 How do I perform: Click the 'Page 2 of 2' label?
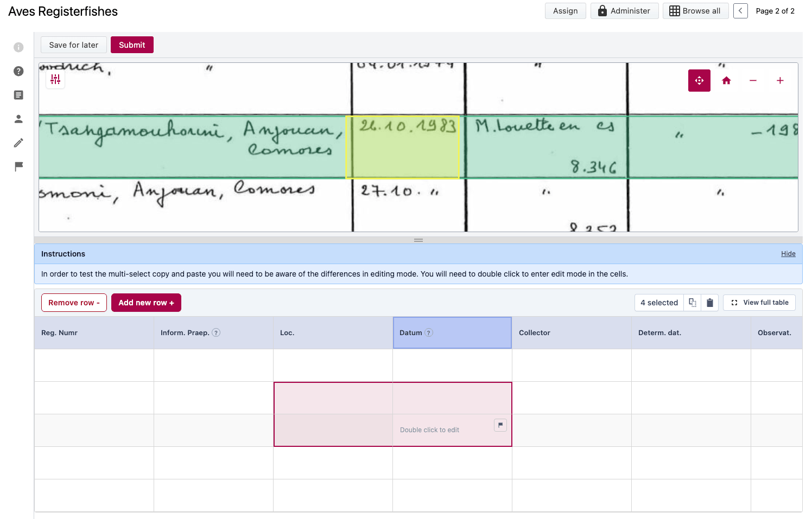tap(775, 11)
